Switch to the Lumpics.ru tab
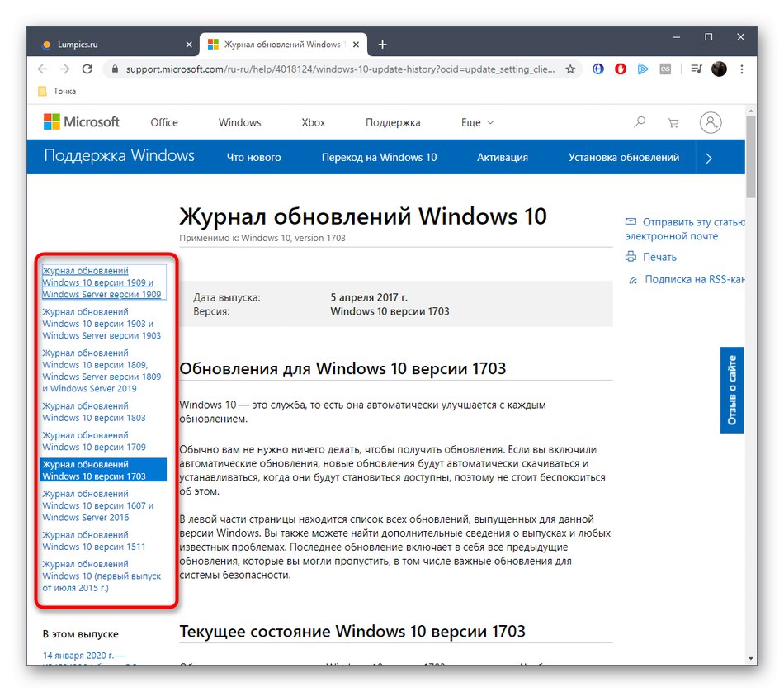The height and width of the screenshot is (692, 784). point(116,45)
